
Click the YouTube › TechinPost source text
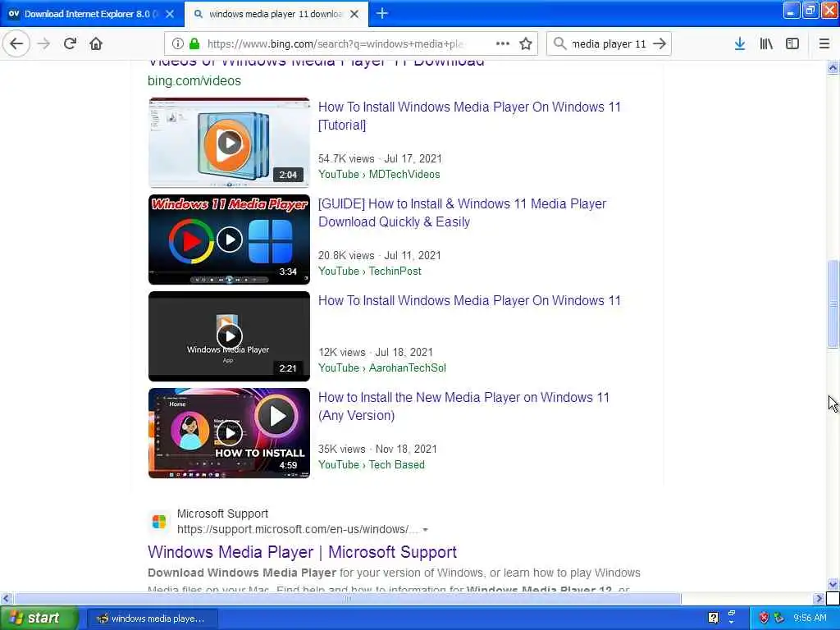(370, 271)
